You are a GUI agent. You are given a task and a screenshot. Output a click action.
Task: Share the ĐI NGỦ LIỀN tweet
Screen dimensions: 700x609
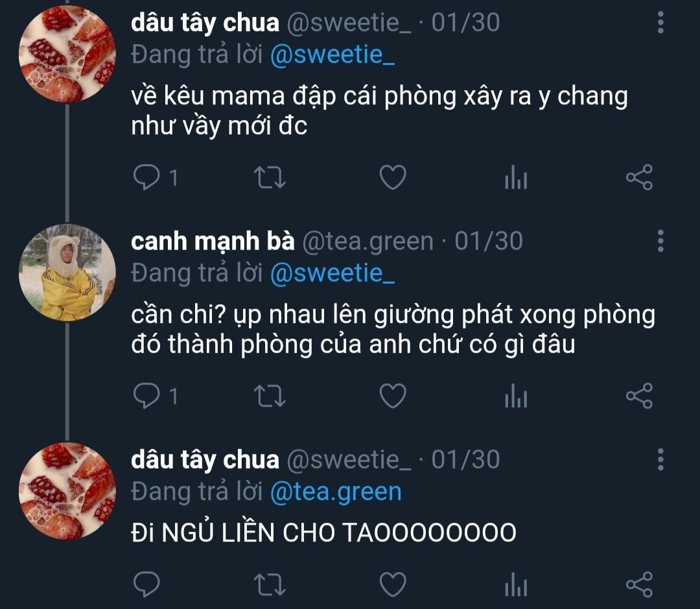pos(639,584)
